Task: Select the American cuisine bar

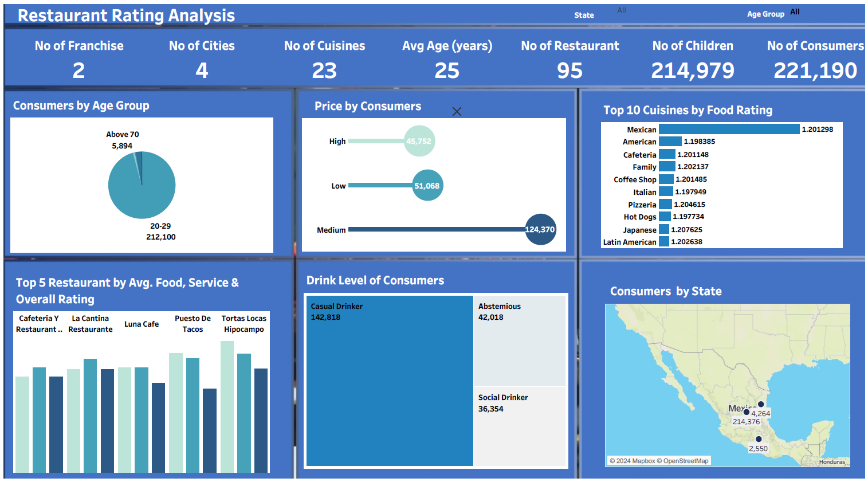Action: [670, 142]
